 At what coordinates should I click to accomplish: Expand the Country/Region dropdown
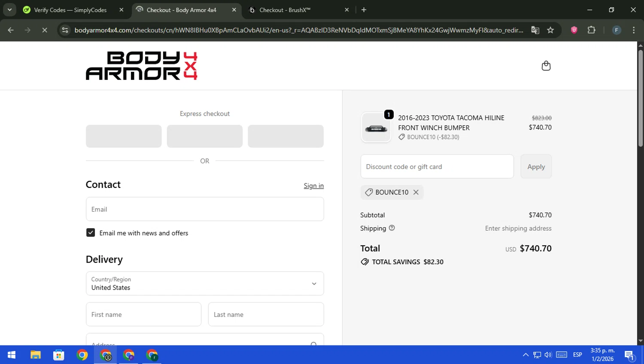coord(205,283)
